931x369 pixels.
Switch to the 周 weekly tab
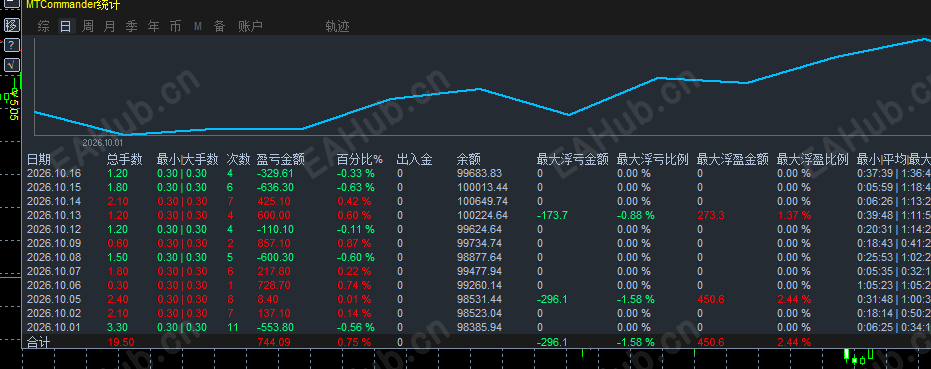87,26
